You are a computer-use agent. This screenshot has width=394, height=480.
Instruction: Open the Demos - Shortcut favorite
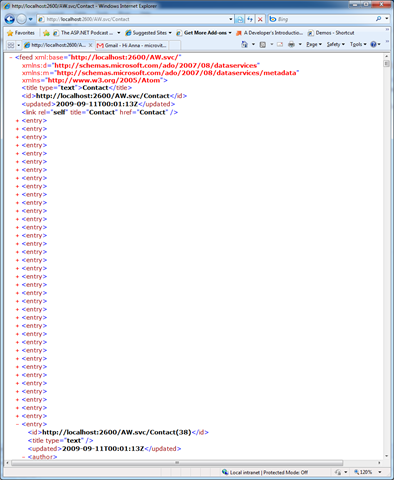(331, 33)
